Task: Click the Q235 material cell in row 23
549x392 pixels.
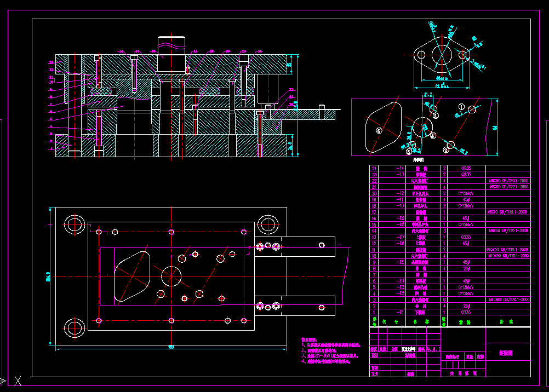Action: (466, 174)
